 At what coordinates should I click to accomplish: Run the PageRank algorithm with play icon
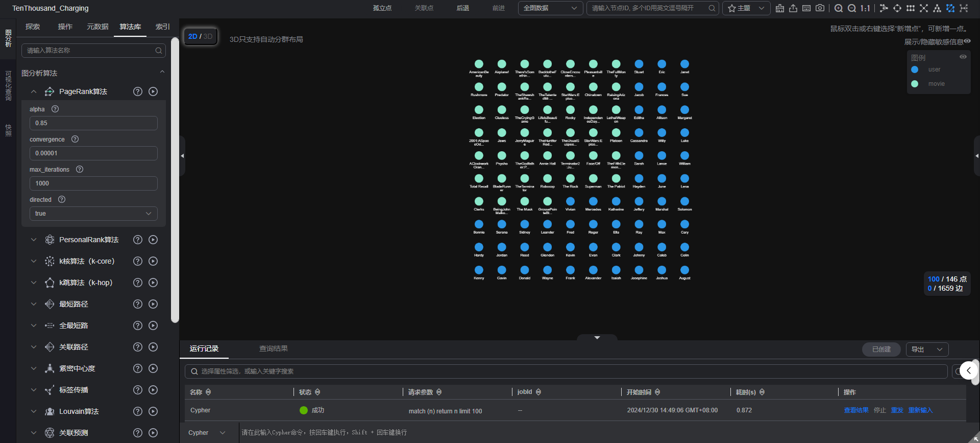(153, 91)
